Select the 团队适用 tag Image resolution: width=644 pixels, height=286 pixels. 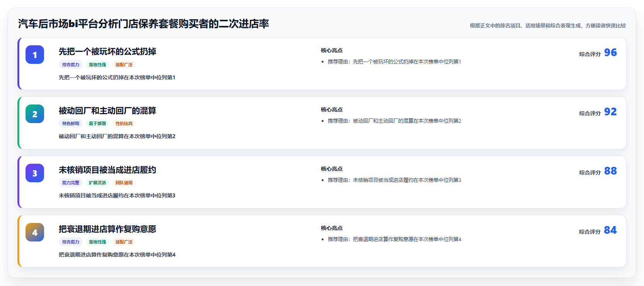[x=124, y=183]
